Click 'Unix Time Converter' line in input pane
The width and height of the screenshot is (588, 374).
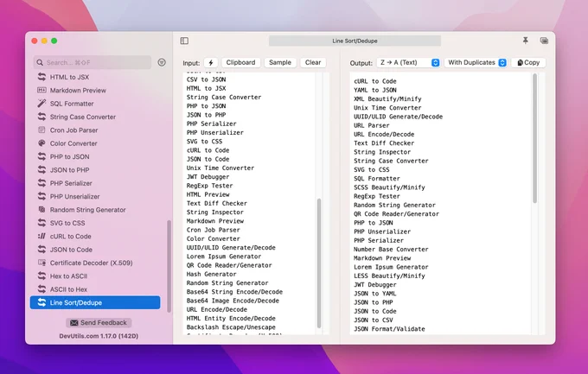point(220,168)
